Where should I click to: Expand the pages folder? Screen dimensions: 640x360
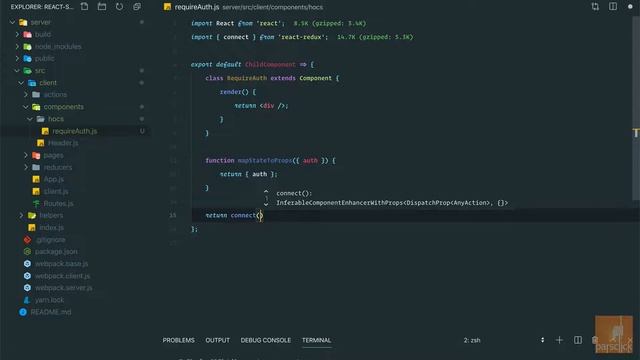point(26,155)
